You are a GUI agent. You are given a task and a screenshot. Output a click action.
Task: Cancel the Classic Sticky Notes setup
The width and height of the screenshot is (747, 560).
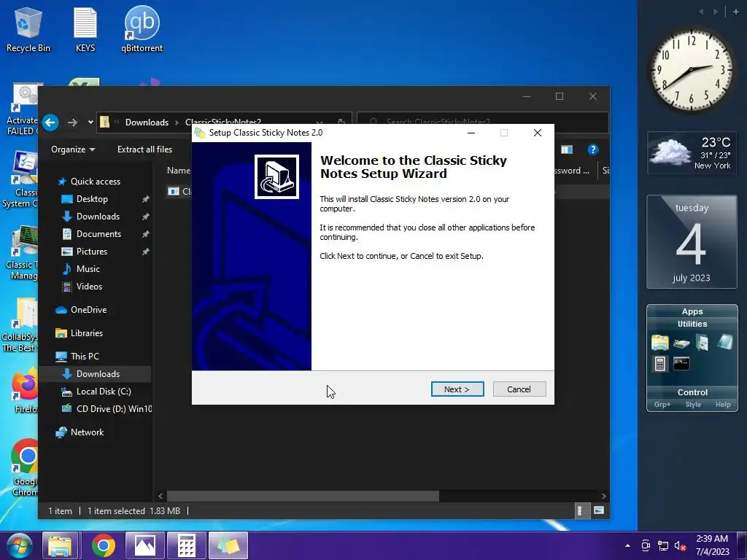coord(519,389)
